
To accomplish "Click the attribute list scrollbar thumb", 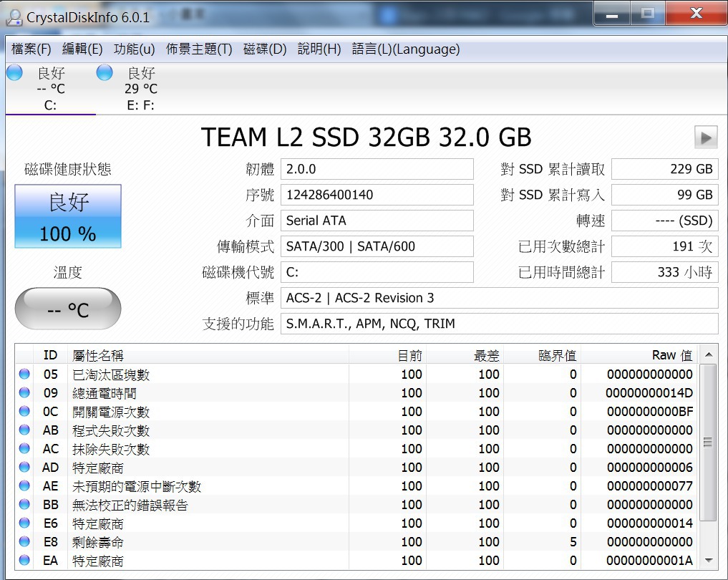I will click(x=708, y=443).
